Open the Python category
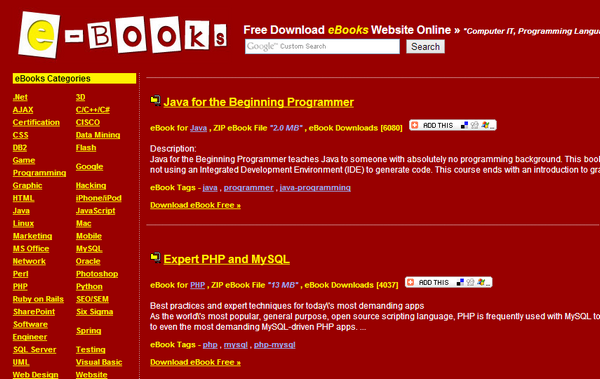The image size is (600, 379). click(89, 287)
